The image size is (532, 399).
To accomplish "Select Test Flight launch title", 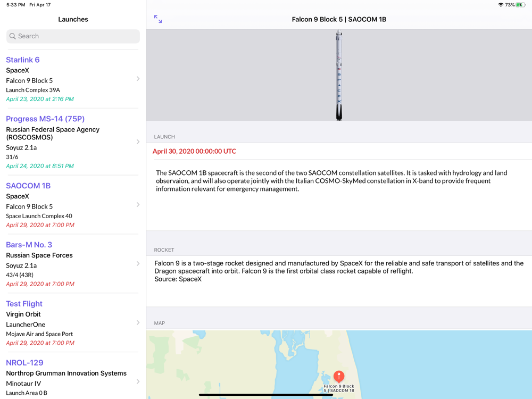I will [24, 304].
